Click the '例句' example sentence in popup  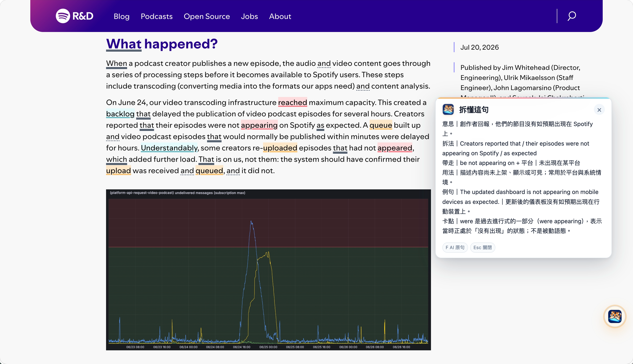(521, 202)
